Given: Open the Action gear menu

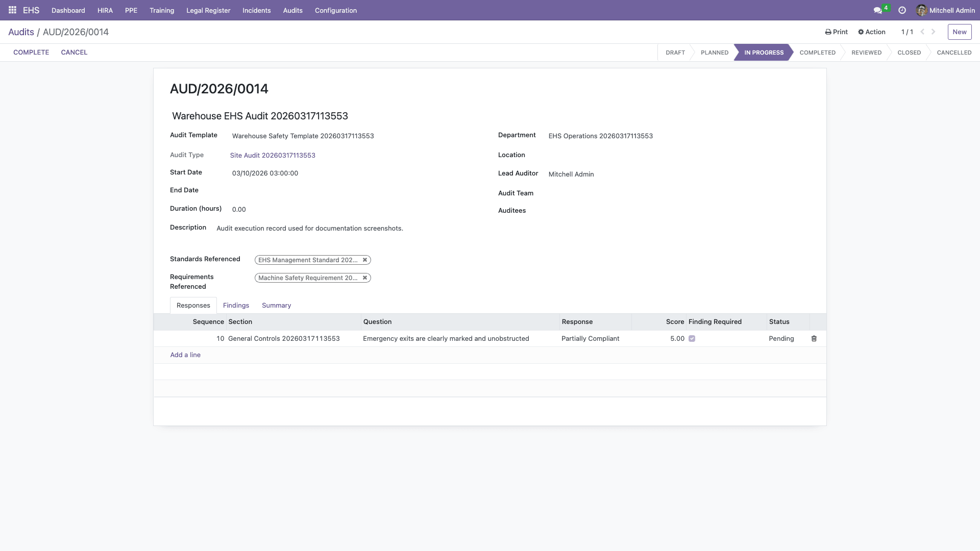Looking at the screenshot, I should [871, 32].
